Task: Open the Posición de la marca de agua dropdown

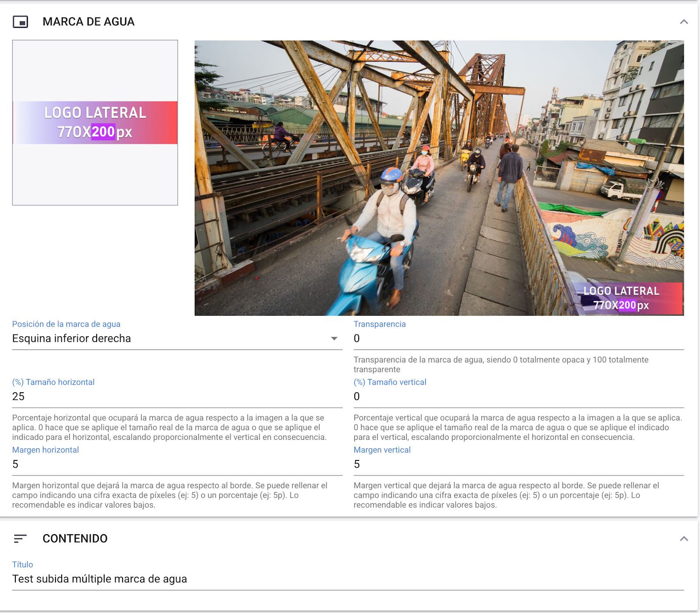Action: pyautogui.click(x=175, y=338)
